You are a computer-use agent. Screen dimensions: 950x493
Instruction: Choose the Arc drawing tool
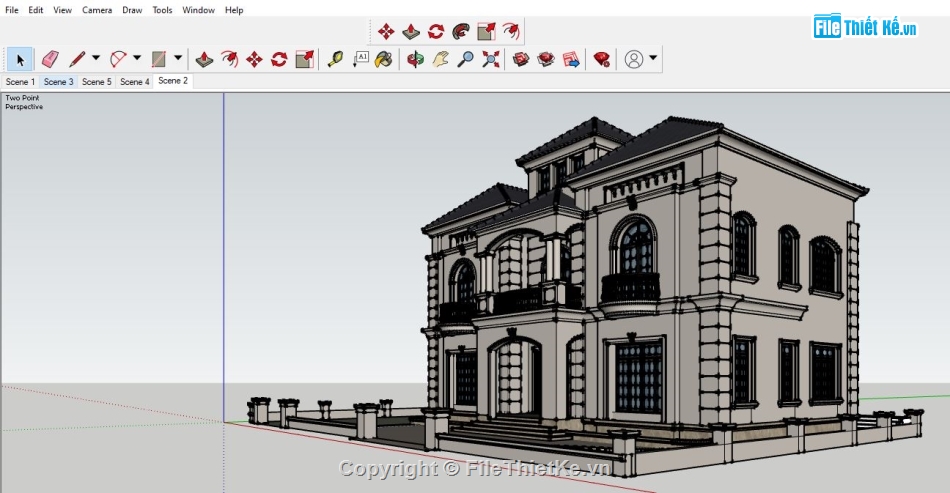(118, 59)
